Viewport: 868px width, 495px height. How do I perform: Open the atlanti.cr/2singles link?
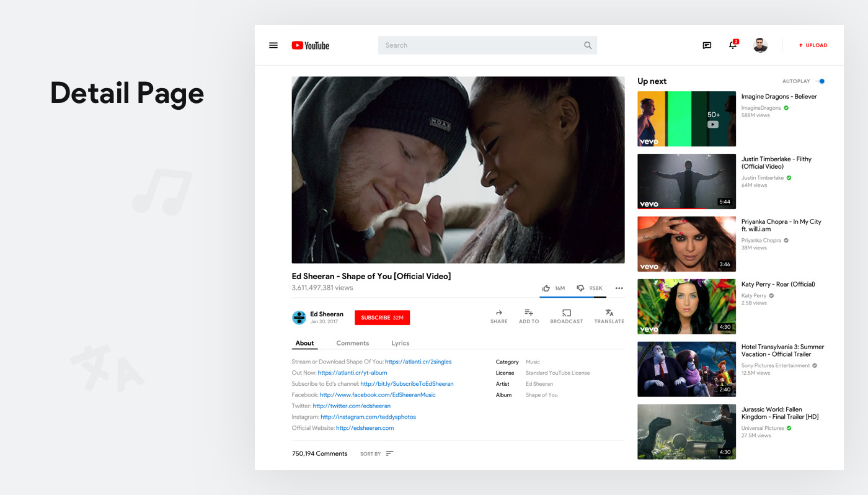click(x=418, y=362)
